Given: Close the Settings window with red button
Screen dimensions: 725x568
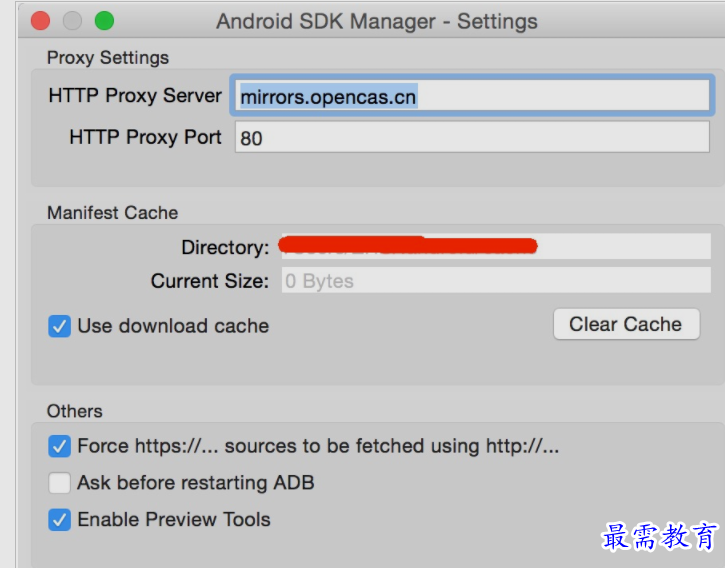Looking at the screenshot, I should point(40,21).
